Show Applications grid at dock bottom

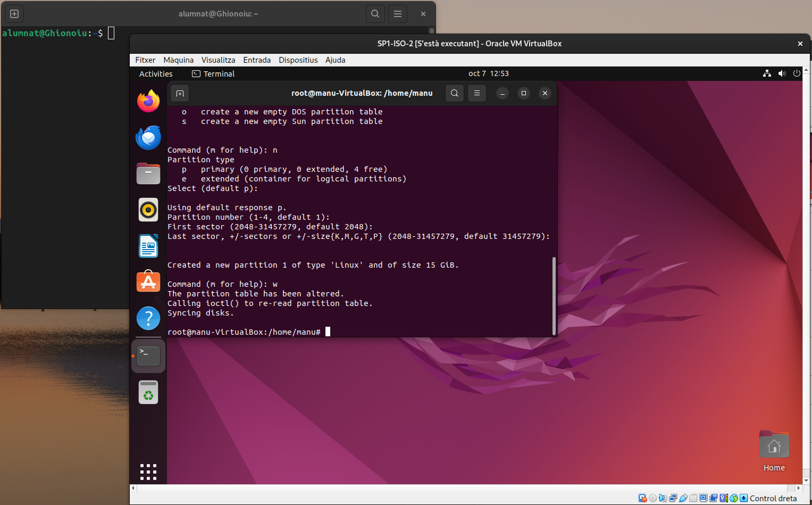click(148, 472)
